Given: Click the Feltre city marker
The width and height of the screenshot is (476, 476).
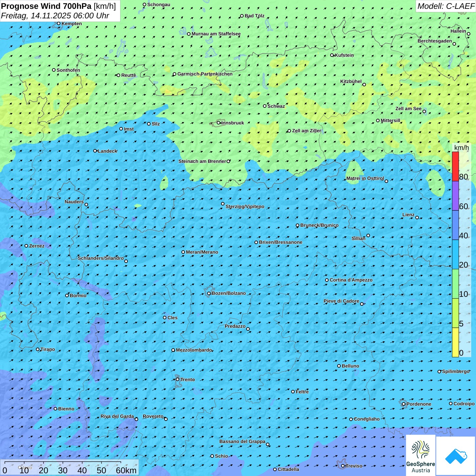Looking at the screenshot, I should pos(293,392).
